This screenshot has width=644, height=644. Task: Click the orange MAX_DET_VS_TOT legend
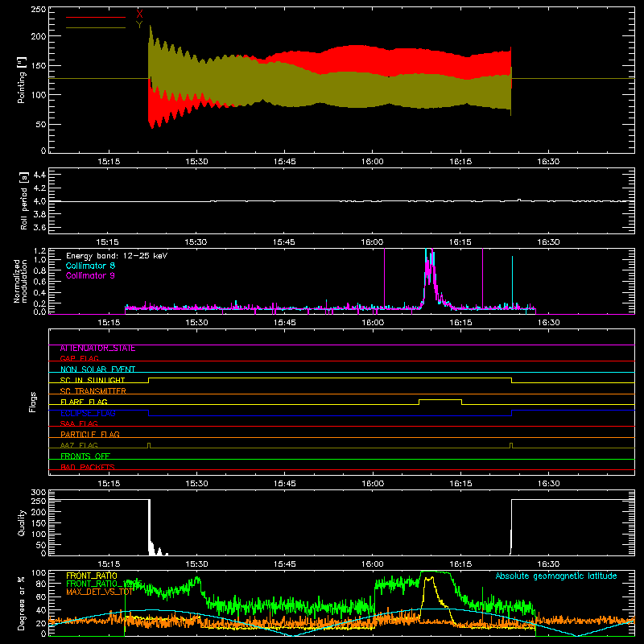pyautogui.click(x=100, y=592)
